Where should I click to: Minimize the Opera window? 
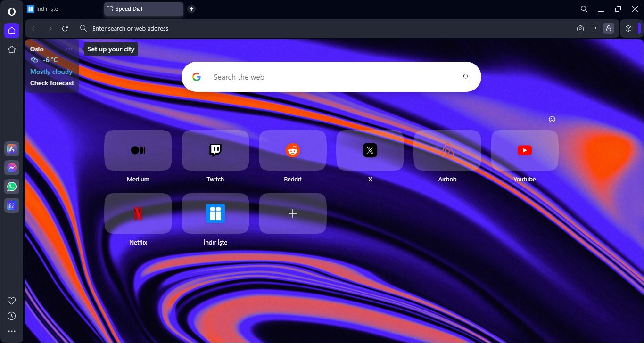pyautogui.click(x=601, y=9)
